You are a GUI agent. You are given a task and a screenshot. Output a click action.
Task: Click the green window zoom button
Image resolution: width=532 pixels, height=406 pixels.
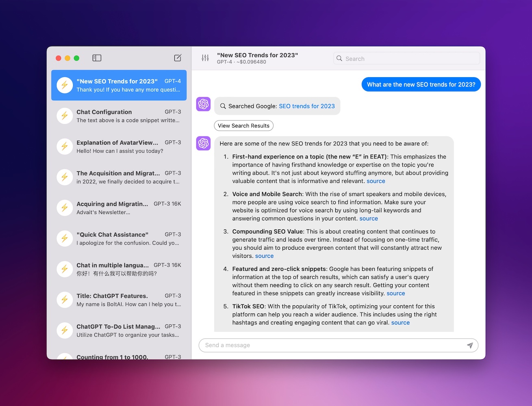(76, 58)
